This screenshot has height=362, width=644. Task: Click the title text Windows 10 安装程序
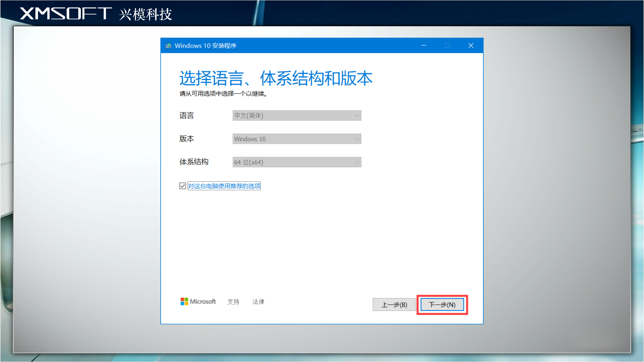[205, 46]
